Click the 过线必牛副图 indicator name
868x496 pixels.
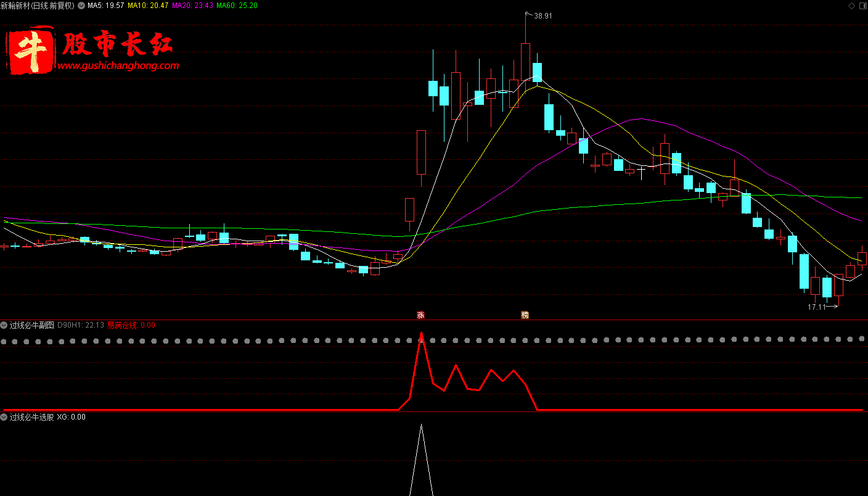[32, 325]
